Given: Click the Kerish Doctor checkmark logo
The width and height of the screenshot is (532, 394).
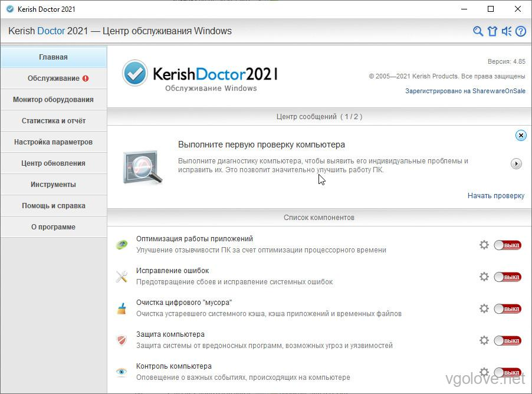Looking at the screenshot, I should click(134, 73).
